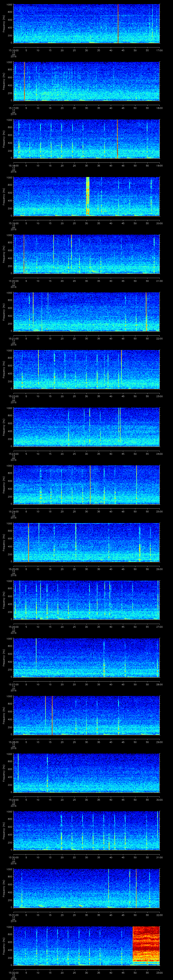The image size is (173, 980).
Task: Click the 15:20:00 start time label
Action: click(13, 281)
